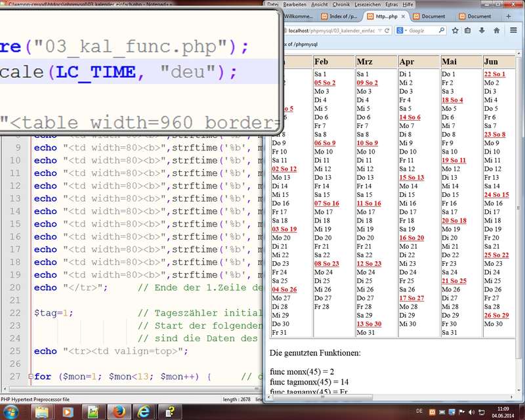Viewport: 525px width, 420px height.
Task: Open the Lesezeichen menu
Action: [366, 4]
